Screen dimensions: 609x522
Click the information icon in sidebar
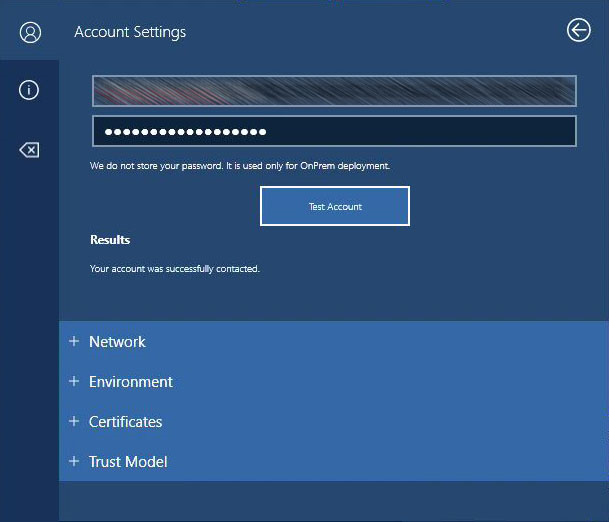29,91
